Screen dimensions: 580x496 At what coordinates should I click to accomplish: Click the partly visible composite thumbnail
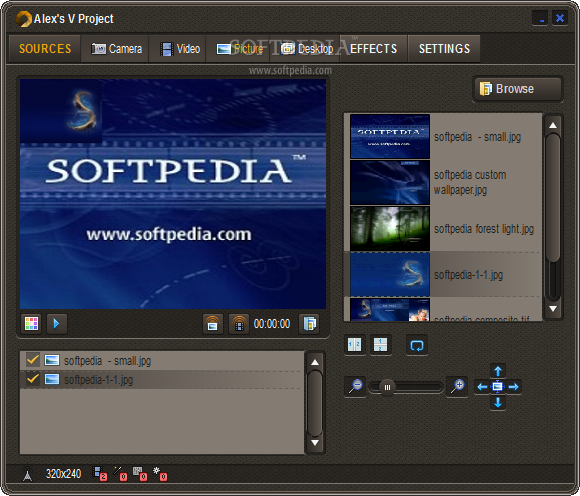pos(390,309)
